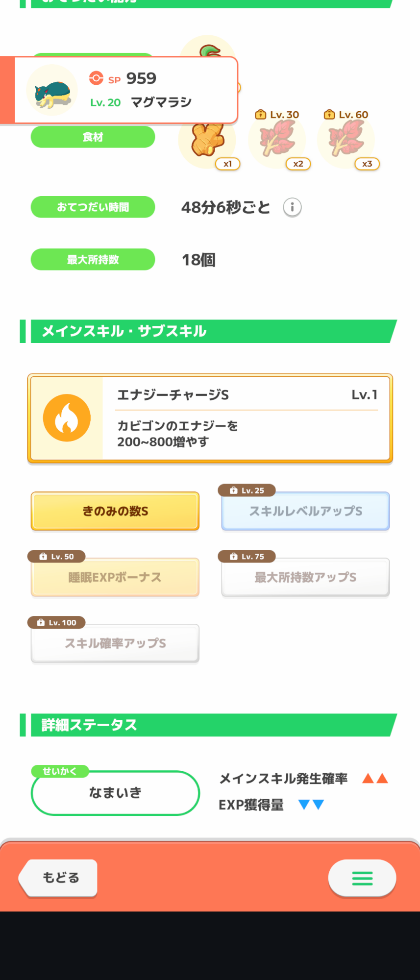Select locked 最大所持数アップS sub skill
The image size is (420, 980).
click(305, 577)
